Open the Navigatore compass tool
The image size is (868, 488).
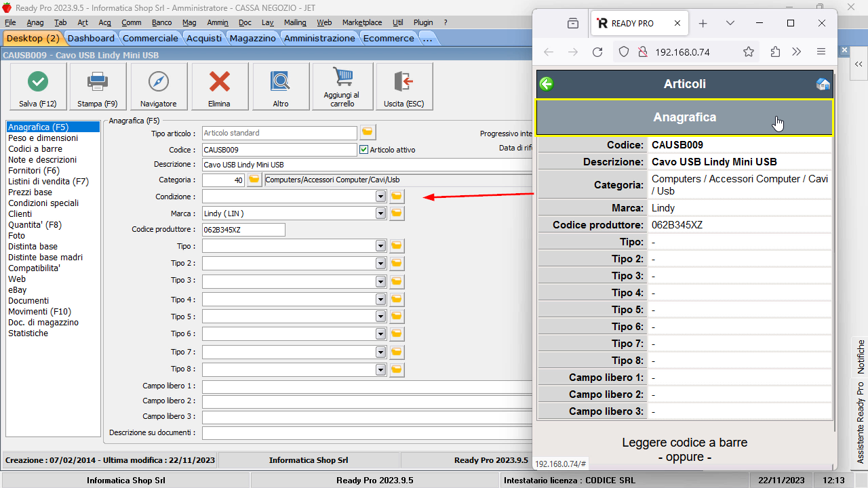pos(159,86)
